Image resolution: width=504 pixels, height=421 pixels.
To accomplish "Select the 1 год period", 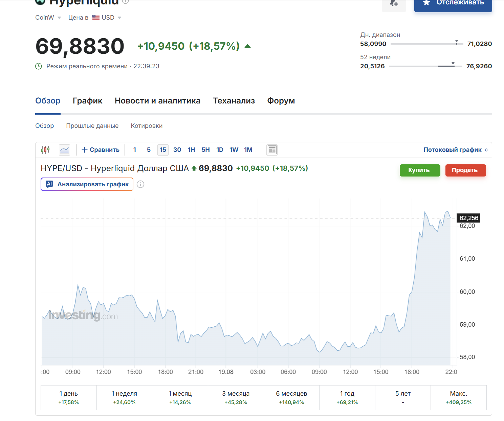I will (347, 398).
